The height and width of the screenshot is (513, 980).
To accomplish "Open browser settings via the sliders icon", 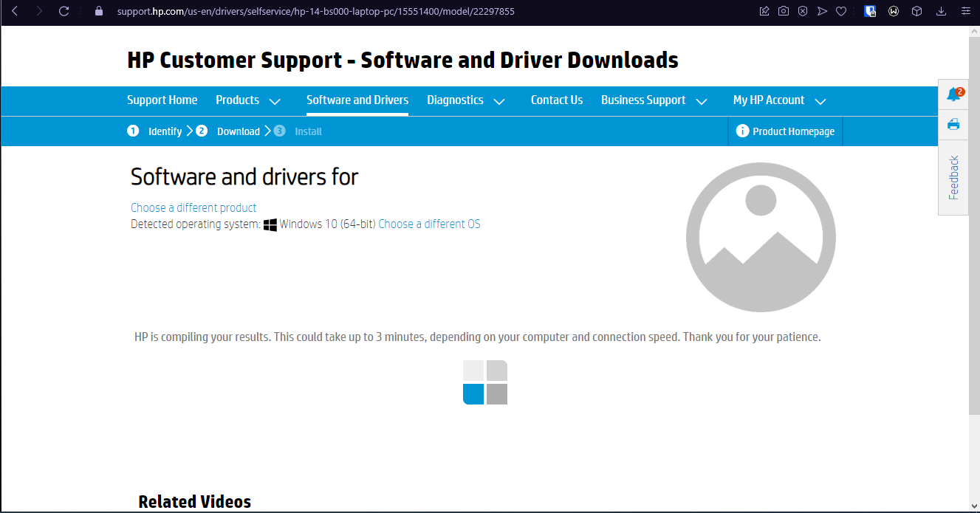I will [x=965, y=11].
